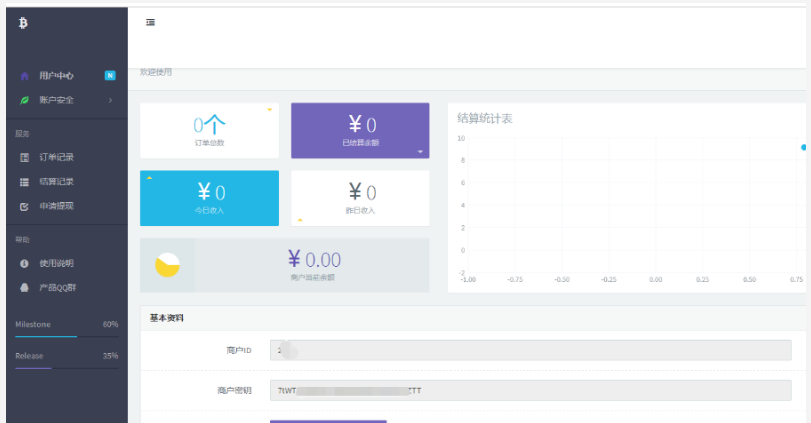Click the Bitcoin logo icon
811x423 pixels.
[23, 23]
